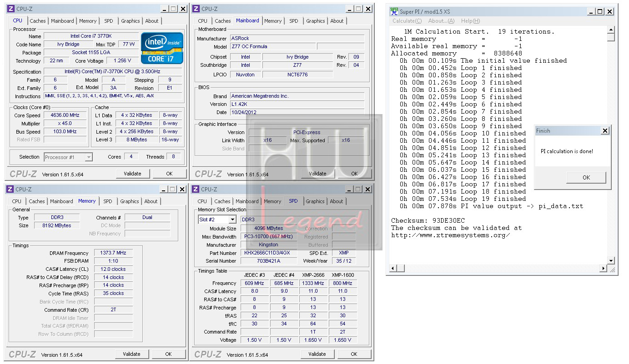Click the serial number "703B421A"
This screenshot has width=629, height=364.
pyautogui.click(x=269, y=261)
